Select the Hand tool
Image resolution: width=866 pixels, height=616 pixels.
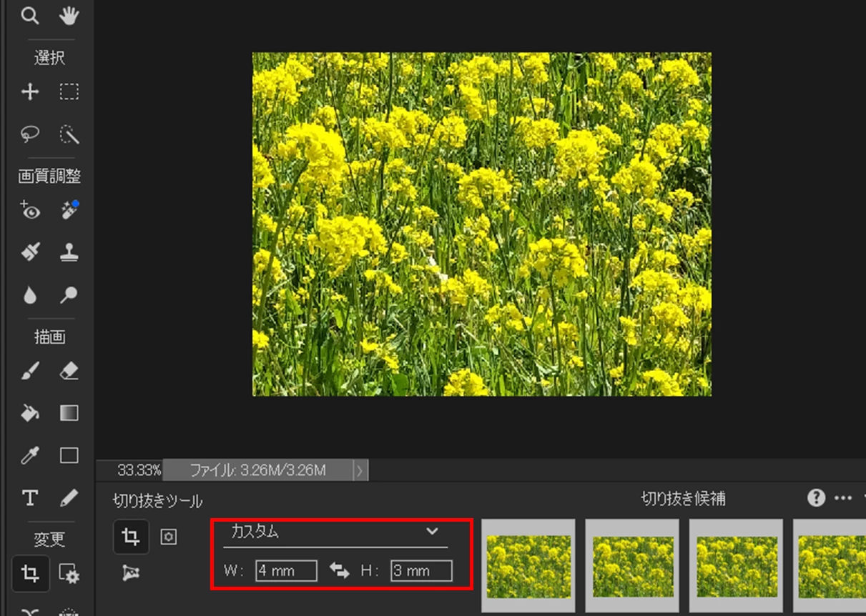pyautogui.click(x=69, y=16)
